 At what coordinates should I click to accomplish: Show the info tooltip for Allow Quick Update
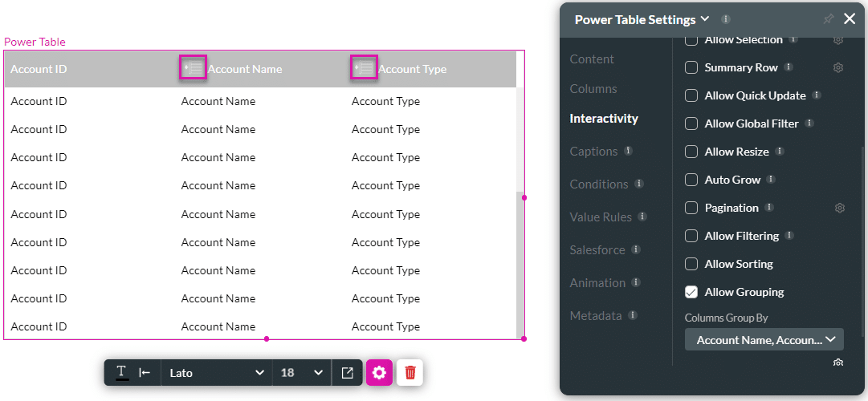[817, 95]
